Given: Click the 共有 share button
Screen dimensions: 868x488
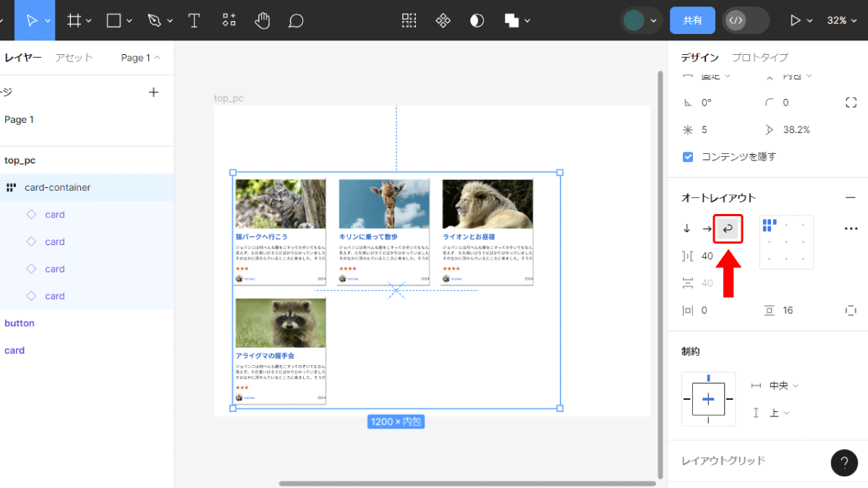Looking at the screenshot, I should (693, 20).
